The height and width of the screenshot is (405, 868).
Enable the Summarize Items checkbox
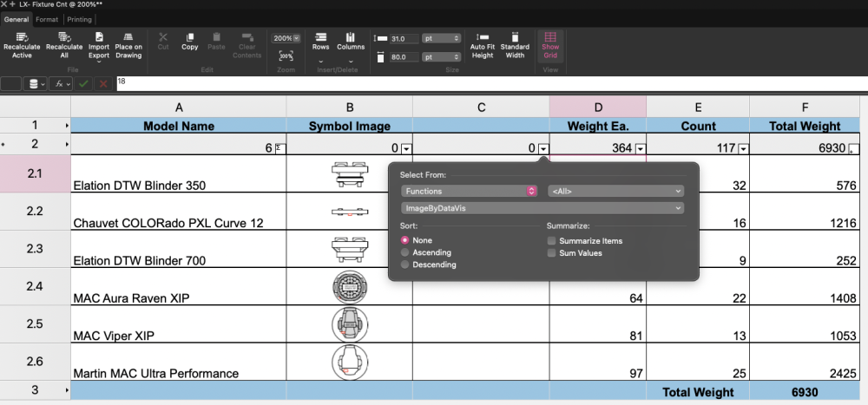[x=551, y=241]
